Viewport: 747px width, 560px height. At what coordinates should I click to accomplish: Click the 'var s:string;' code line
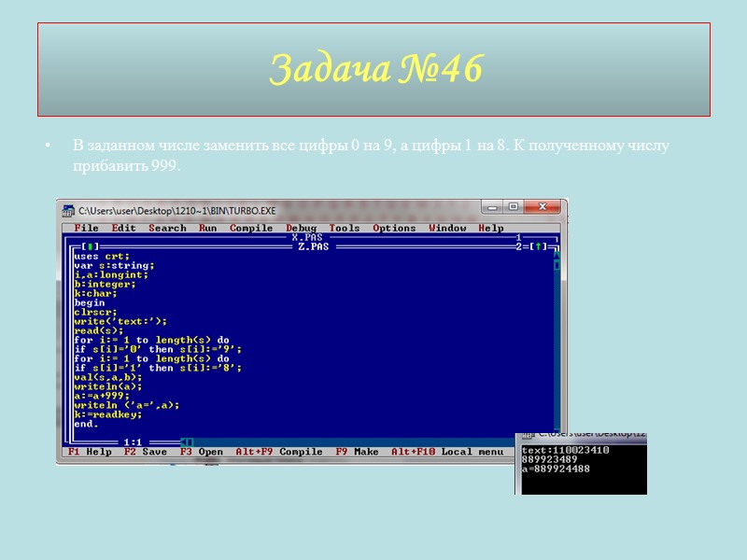[x=114, y=265]
